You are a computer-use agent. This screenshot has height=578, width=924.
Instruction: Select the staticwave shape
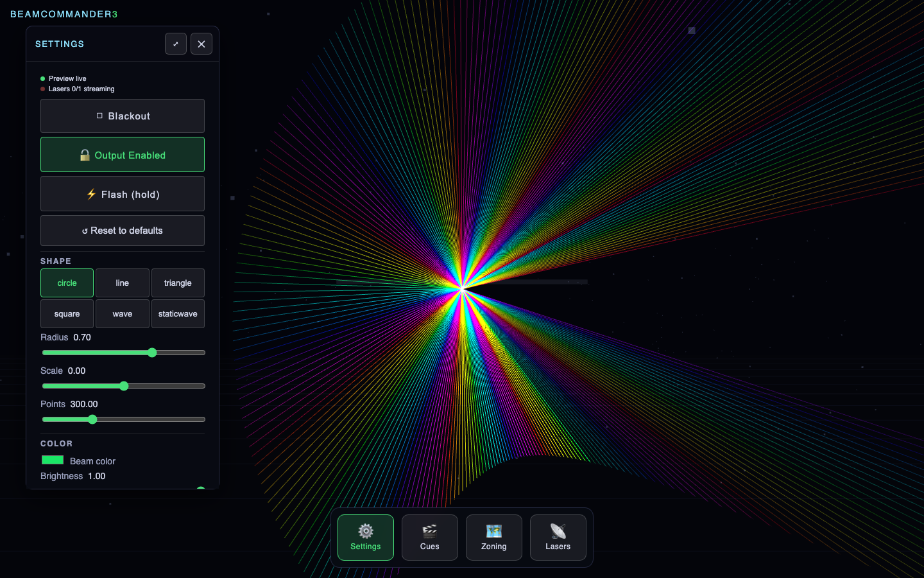[178, 314]
